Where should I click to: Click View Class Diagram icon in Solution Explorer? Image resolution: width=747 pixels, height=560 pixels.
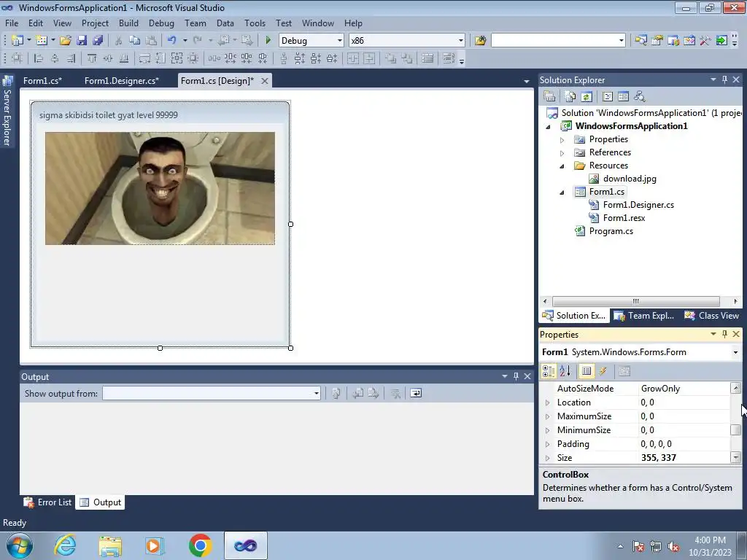coord(639,97)
